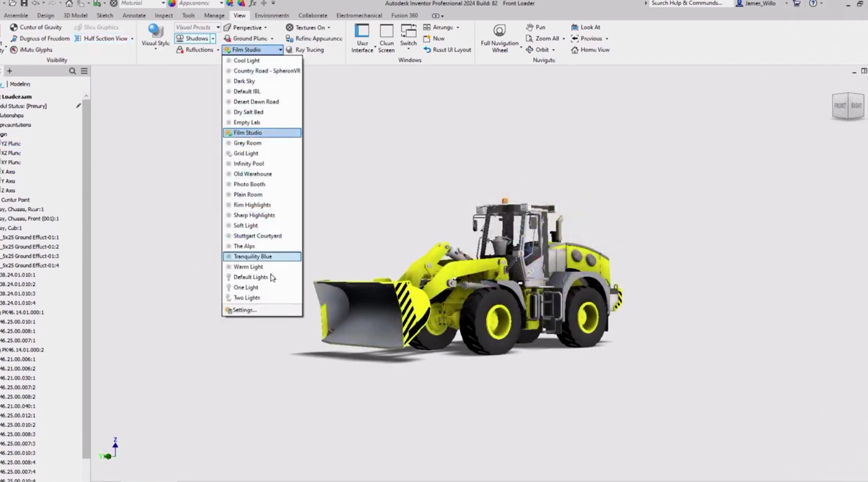Screen dimensions: 868x482
Task: Open the Environments ribbon tab
Action: [x=272, y=15]
